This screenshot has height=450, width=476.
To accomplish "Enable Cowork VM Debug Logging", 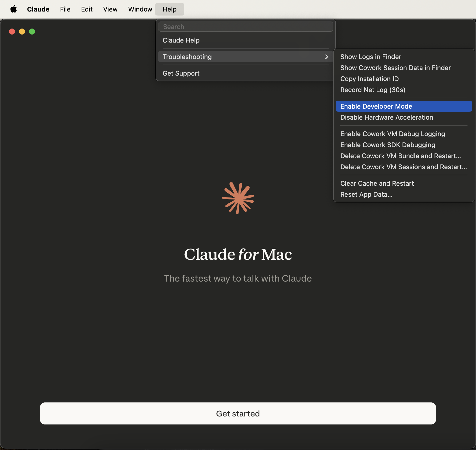I will coord(392,134).
